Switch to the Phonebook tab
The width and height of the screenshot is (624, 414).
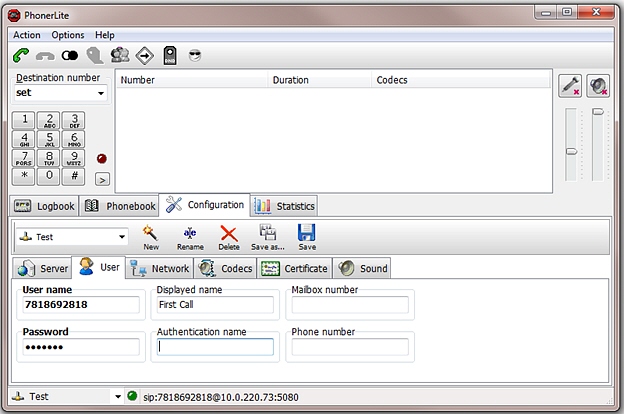click(119, 206)
